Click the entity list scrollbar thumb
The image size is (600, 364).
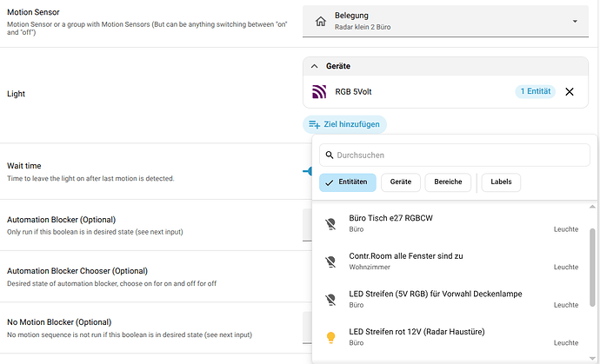592,268
